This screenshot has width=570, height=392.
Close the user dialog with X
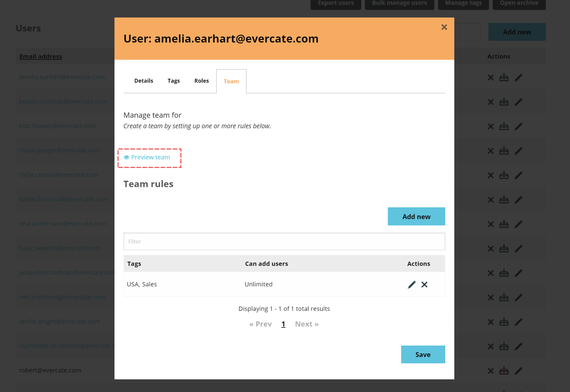coord(444,27)
